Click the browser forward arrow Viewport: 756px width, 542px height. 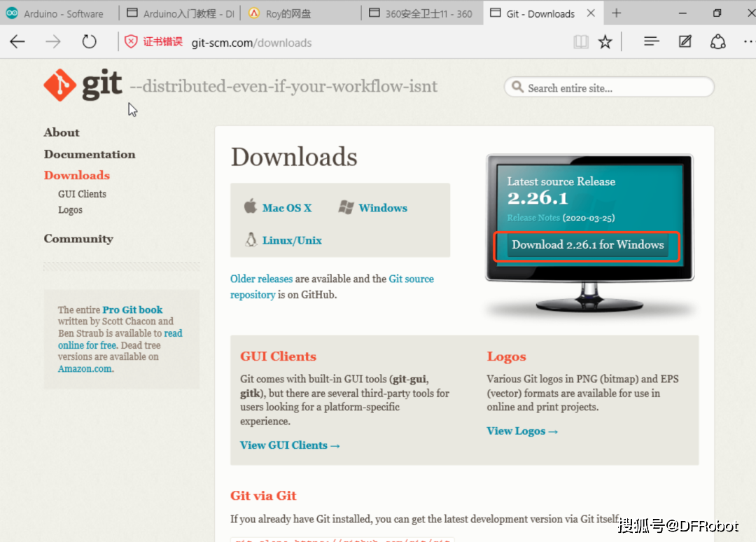click(53, 42)
